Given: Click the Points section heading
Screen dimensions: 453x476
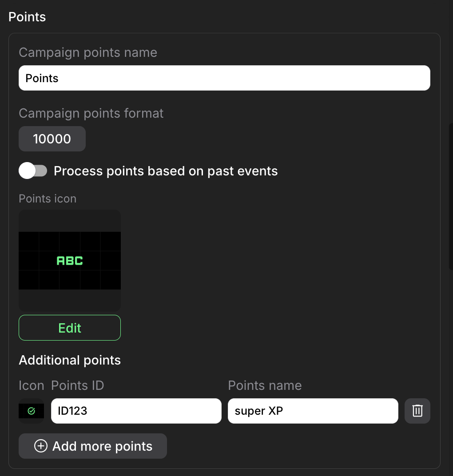Looking at the screenshot, I should pyautogui.click(x=27, y=17).
